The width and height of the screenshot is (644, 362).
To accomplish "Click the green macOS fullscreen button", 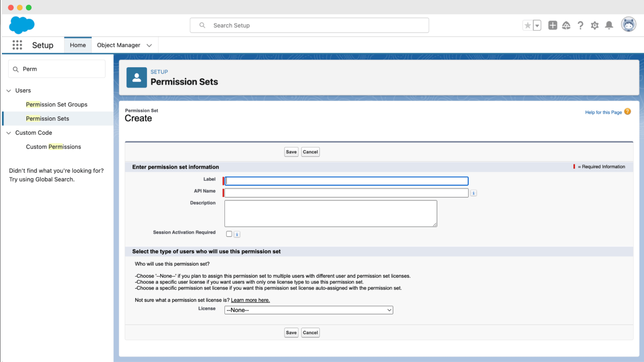I will coord(29,8).
